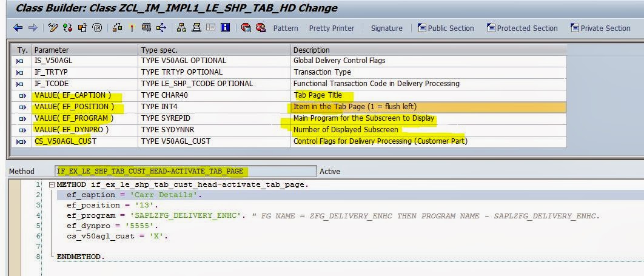Toggle Display/Change mode pencil icon
The width and height of the screenshot is (644, 276).
point(53,28)
